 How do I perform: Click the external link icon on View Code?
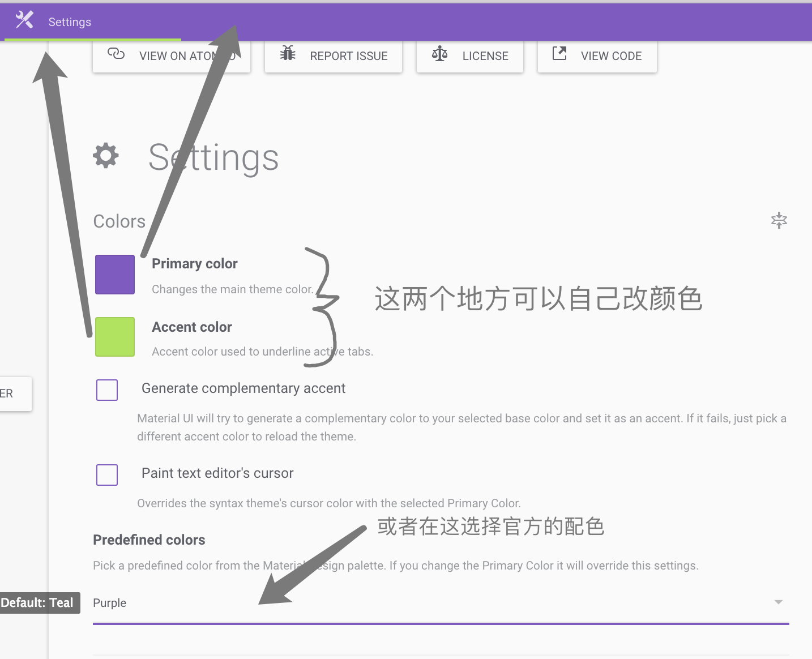(559, 54)
